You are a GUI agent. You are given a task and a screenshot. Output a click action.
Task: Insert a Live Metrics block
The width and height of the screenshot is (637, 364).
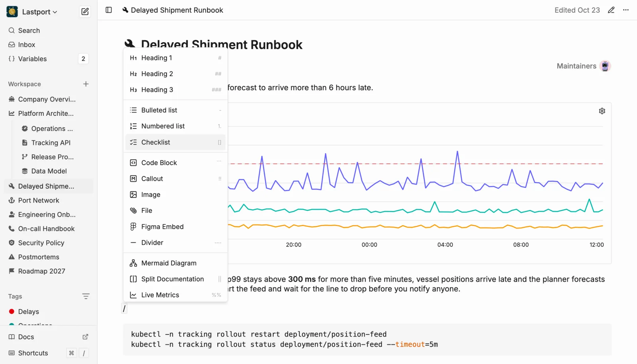[x=175, y=295]
